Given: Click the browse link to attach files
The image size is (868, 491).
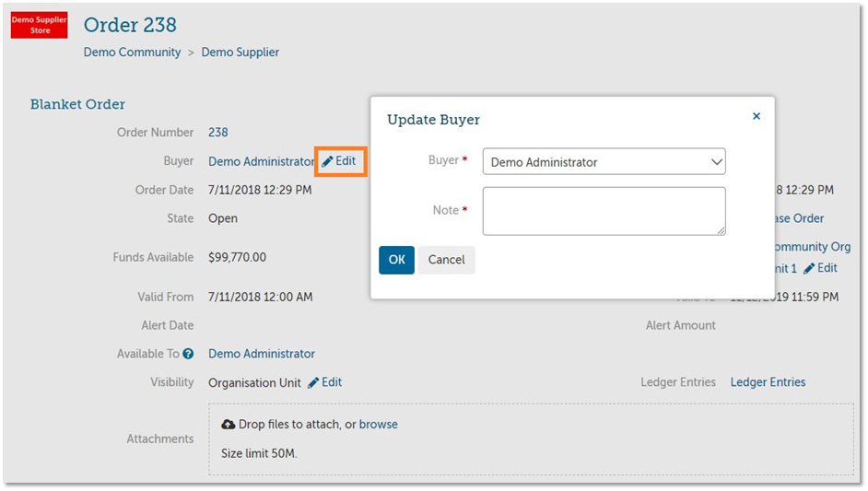Looking at the screenshot, I should 378,425.
